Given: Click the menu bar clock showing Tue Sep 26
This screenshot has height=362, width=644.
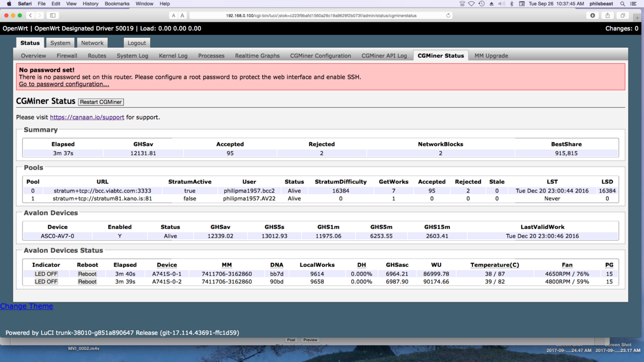Looking at the screenshot, I should [x=556, y=4].
